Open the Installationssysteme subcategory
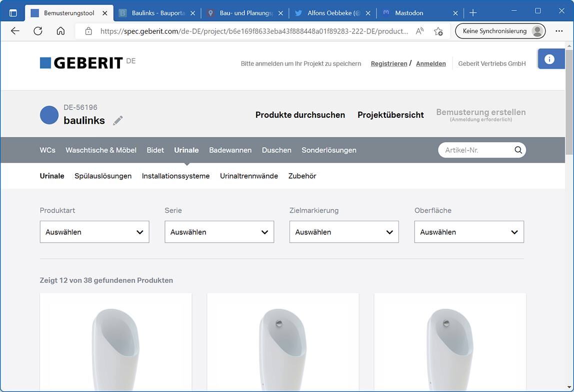This screenshot has width=574, height=392. click(175, 176)
